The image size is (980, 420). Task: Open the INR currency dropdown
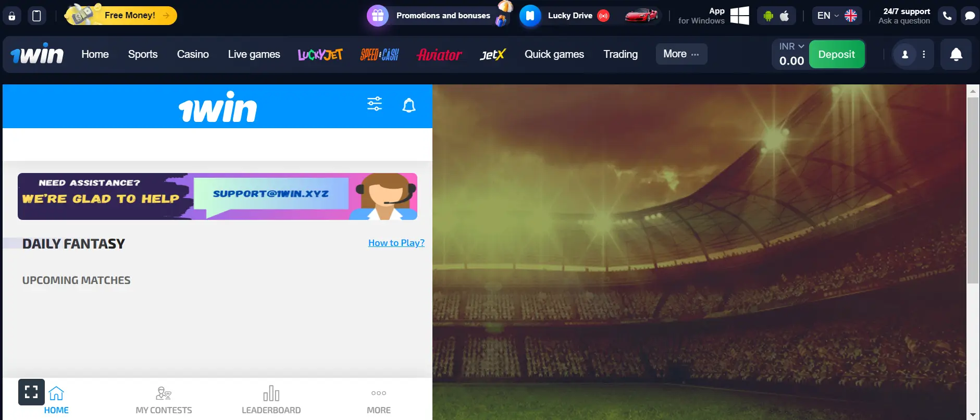791,46
